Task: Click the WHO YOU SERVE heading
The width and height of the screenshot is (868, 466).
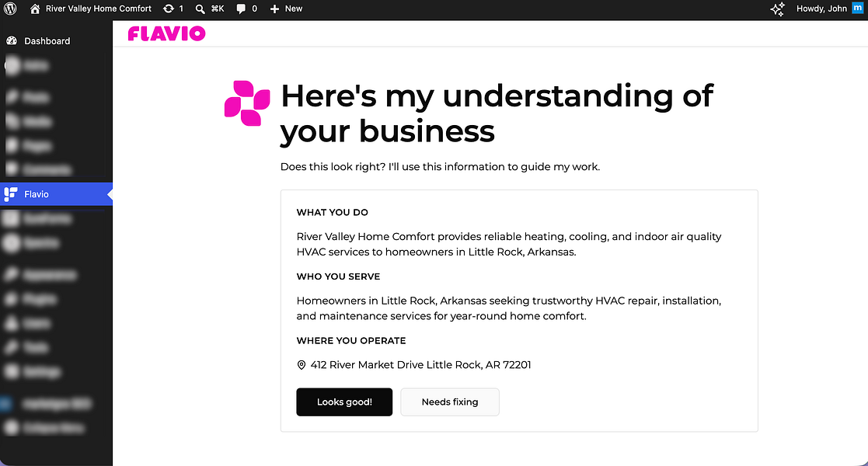Action: 338,276
